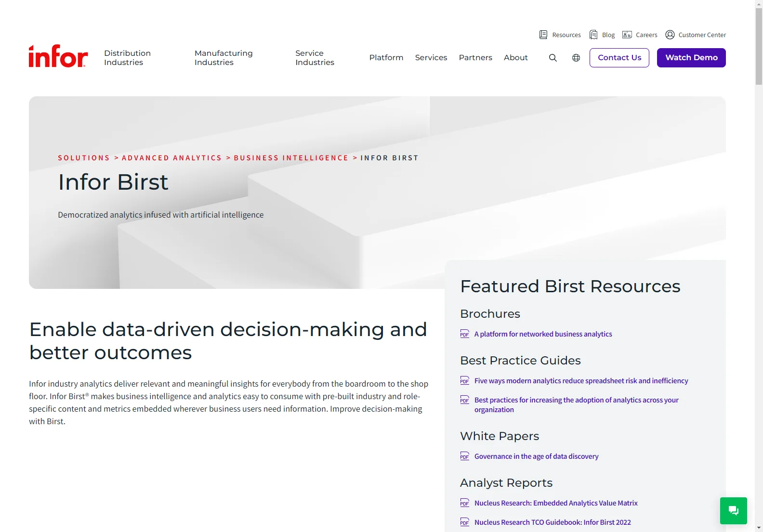Click PDF icon beside Embedded Analytics Value Matrix
This screenshot has height=532, width=763.
(x=465, y=503)
